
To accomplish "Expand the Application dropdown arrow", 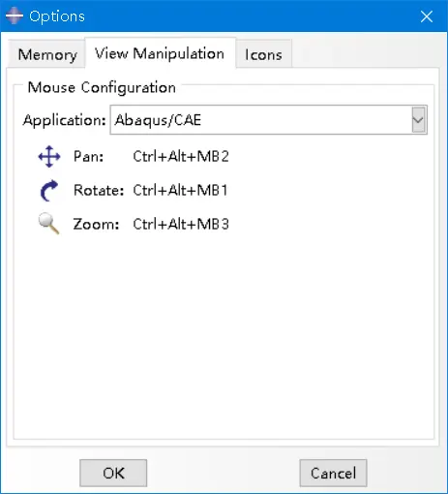I will coord(418,120).
